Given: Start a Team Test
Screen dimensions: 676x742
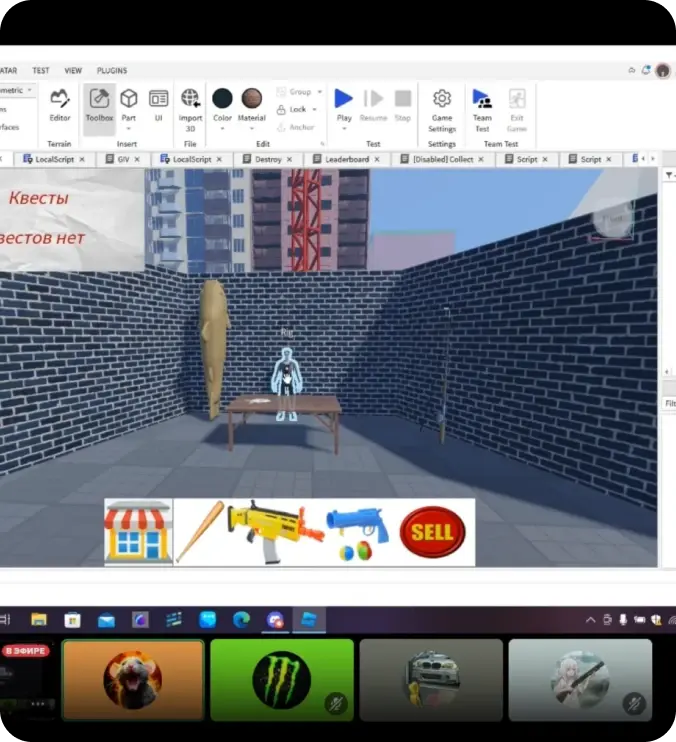Looking at the screenshot, I should pyautogui.click(x=482, y=110).
